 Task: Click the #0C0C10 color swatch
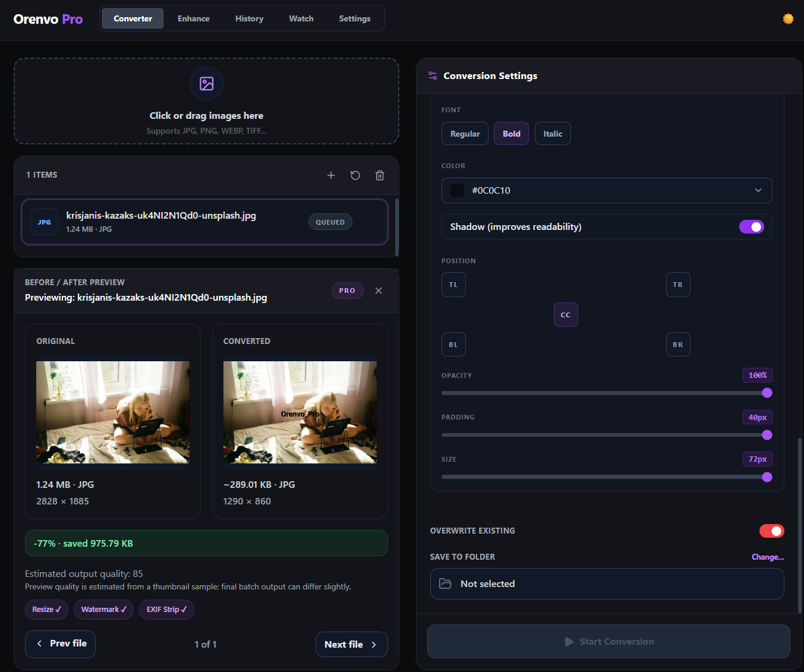(457, 191)
